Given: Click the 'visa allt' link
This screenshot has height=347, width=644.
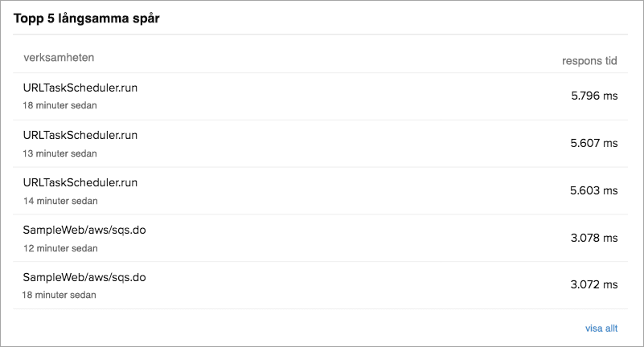Looking at the screenshot, I should [x=601, y=329].
